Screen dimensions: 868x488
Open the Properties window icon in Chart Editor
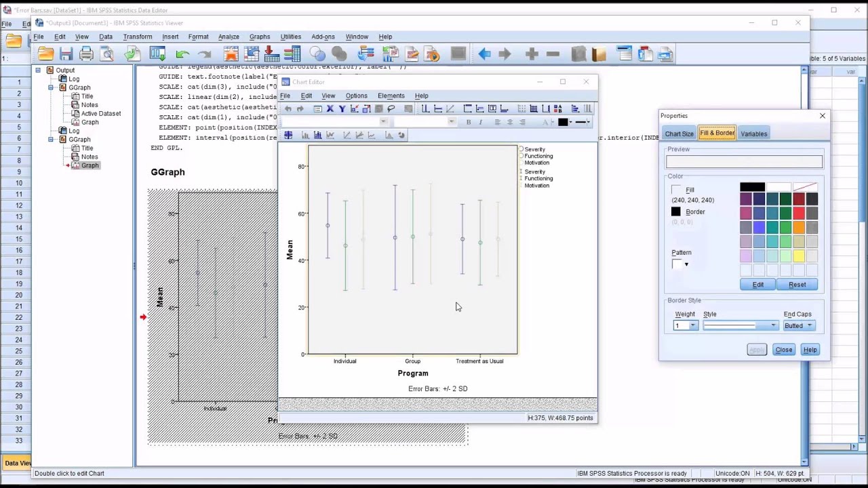click(x=317, y=108)
